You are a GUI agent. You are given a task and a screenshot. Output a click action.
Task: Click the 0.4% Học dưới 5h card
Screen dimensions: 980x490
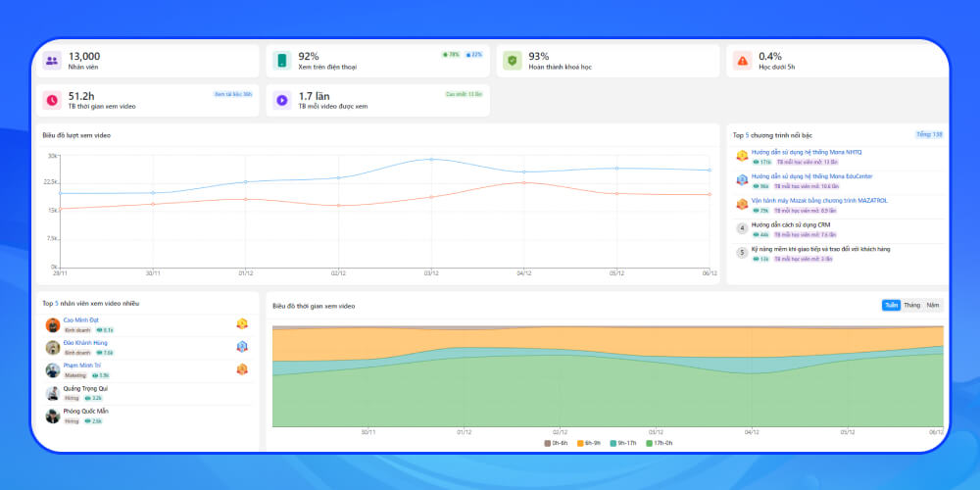(x=837, y=61)
